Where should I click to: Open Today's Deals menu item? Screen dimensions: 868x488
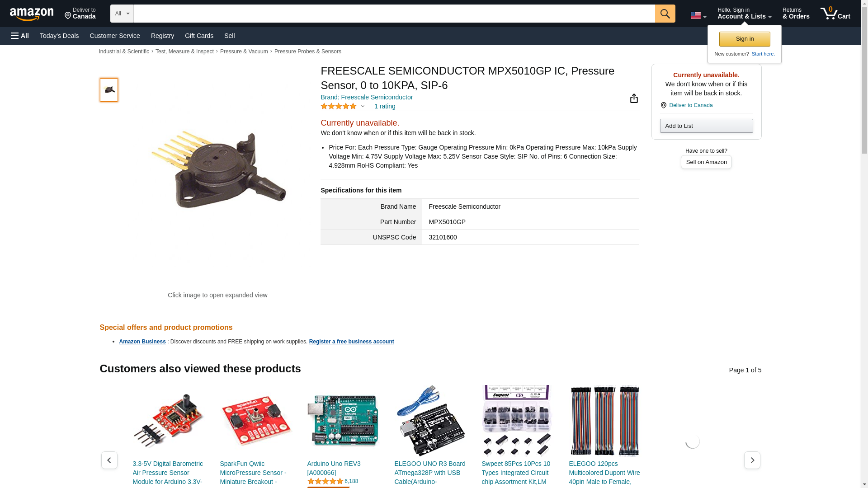point(59,36)
